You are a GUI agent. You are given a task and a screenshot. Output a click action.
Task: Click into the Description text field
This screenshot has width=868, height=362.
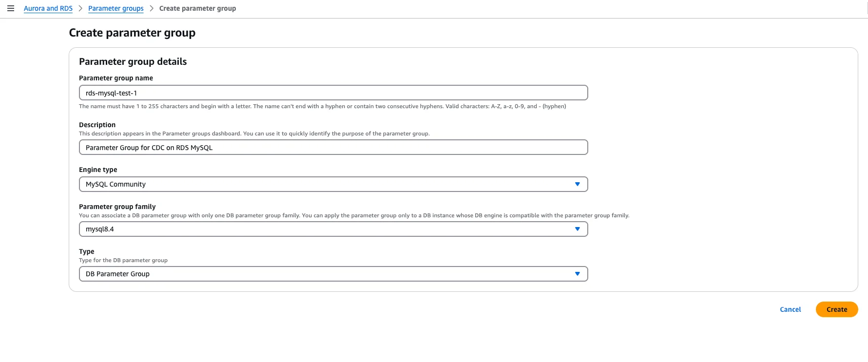333,147
